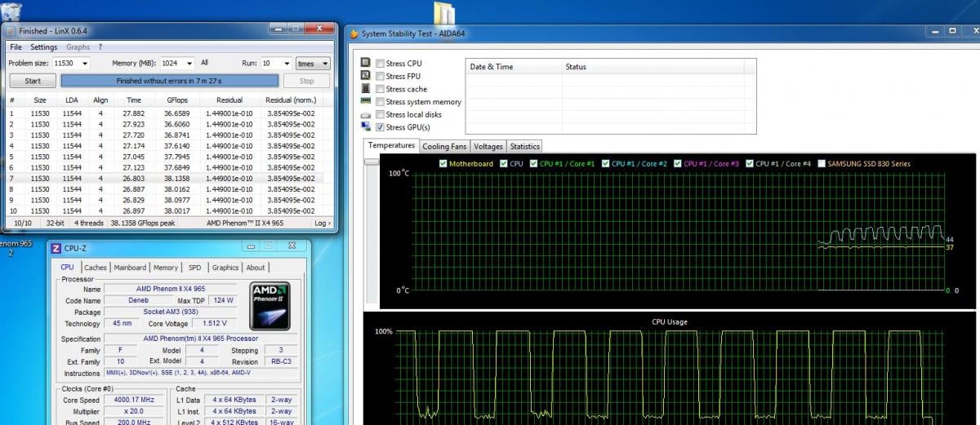Enable the Stress system memory checkbox
Image resolution: width=980 pixels, height=425 pixels.
click(x=380, y=102)
